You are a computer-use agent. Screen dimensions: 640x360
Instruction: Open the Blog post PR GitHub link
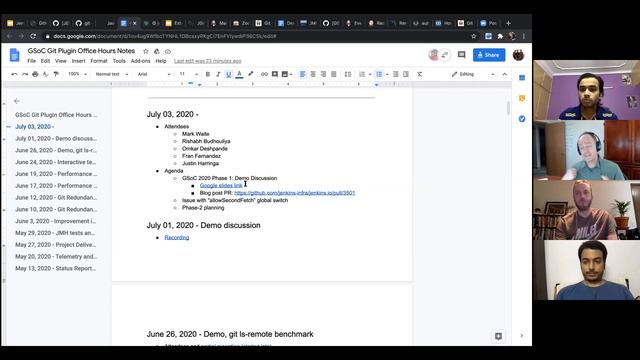[x=295, y=193]
